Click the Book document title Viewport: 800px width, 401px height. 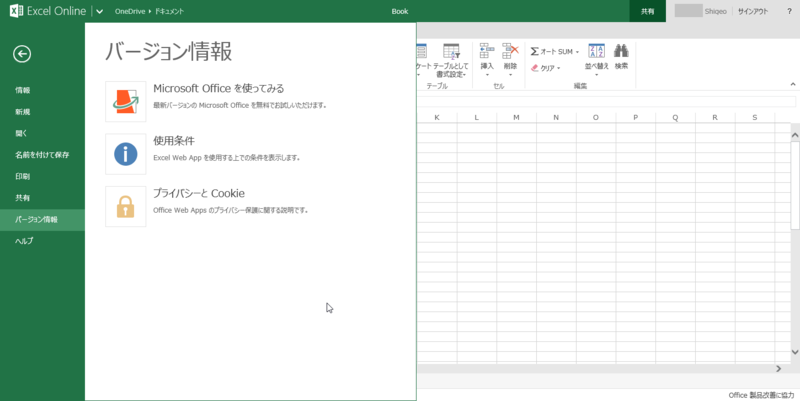click(399, 11)
